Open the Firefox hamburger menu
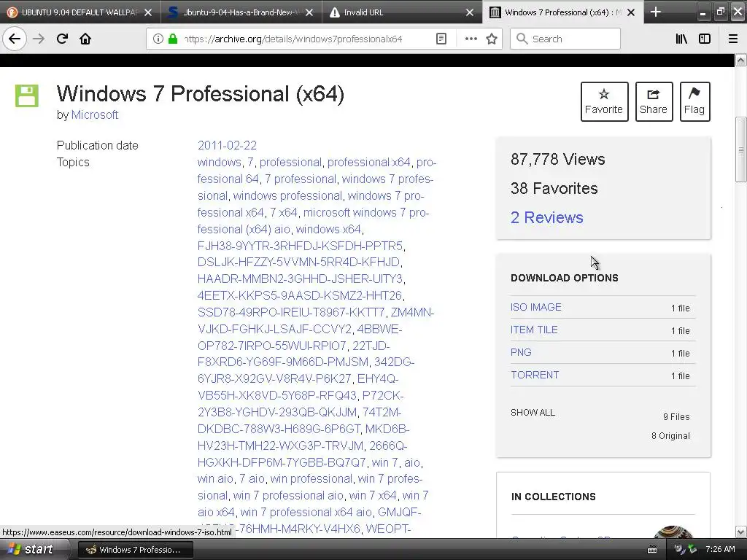Image resolution: width=747 pixels, height=560 pixels. click(x=732, y=39)
